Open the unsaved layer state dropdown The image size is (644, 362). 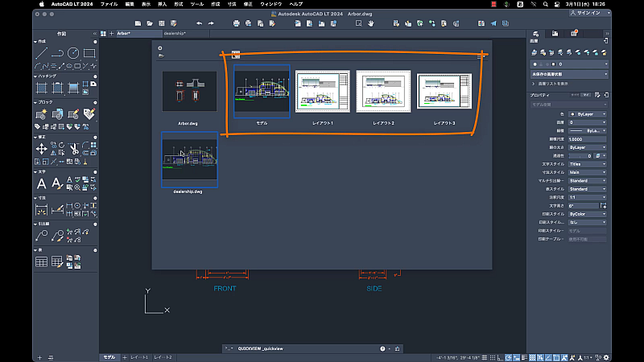pos(569,74)
